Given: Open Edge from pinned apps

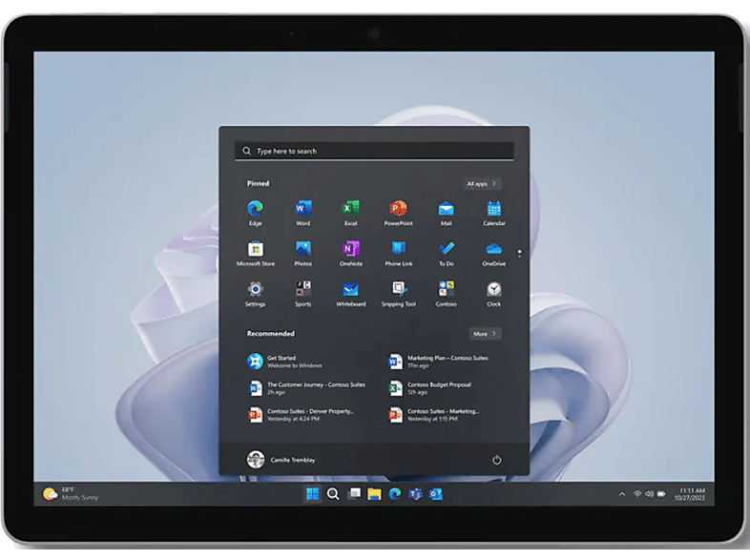Looking at the screenshot, I should pyautogui.click(x=256, y=213).
